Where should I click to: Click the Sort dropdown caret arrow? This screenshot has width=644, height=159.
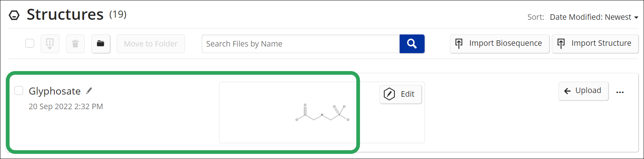click(x=636, y=18)
